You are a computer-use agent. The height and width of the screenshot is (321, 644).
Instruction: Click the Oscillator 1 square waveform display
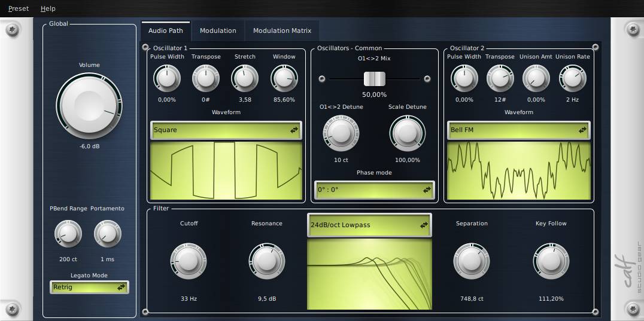[x=226, y=170]
